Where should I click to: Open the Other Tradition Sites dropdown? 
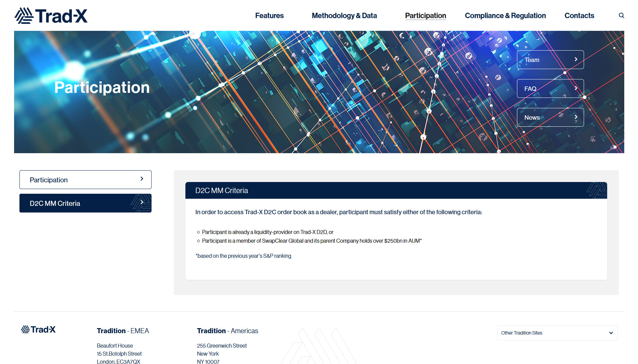click(x=557, y=333)
